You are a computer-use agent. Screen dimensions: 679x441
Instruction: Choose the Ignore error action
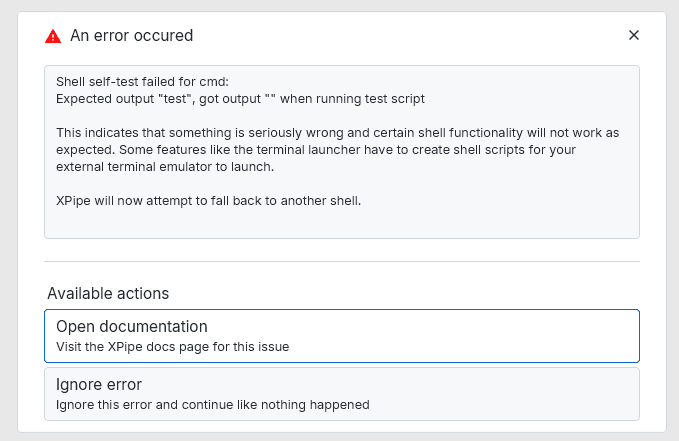(99, 385)
